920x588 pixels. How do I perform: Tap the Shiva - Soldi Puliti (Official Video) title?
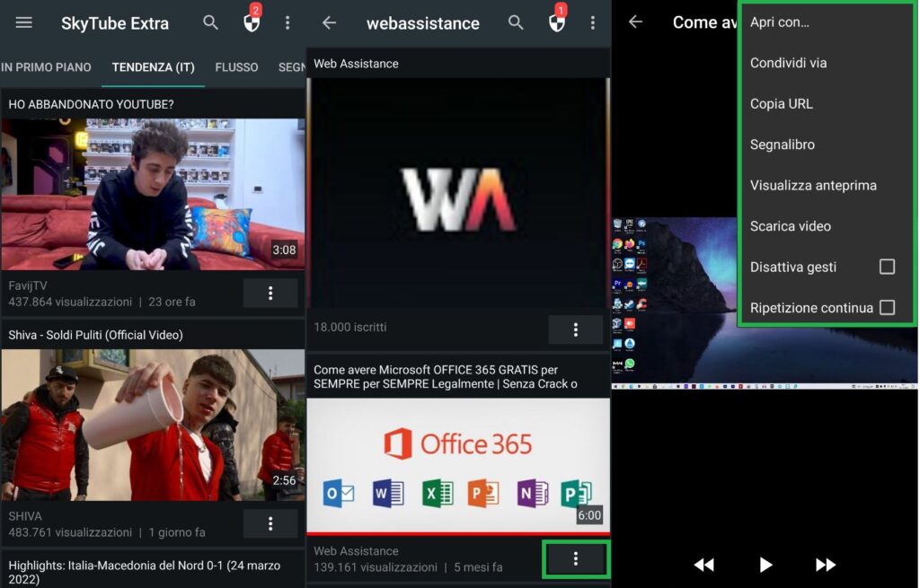(x=95, y=335)
